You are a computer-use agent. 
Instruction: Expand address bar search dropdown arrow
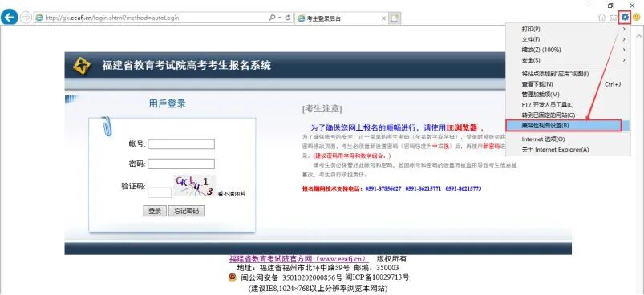[x=279, y=18]
